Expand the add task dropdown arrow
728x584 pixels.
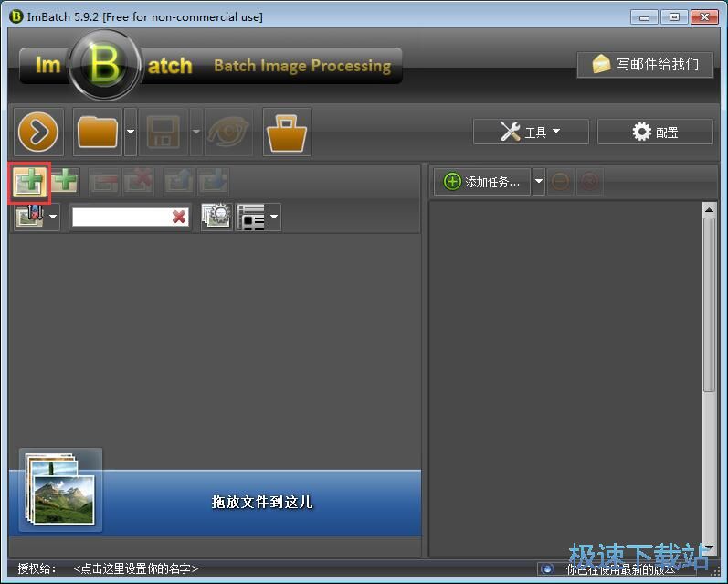click(539, 182)
